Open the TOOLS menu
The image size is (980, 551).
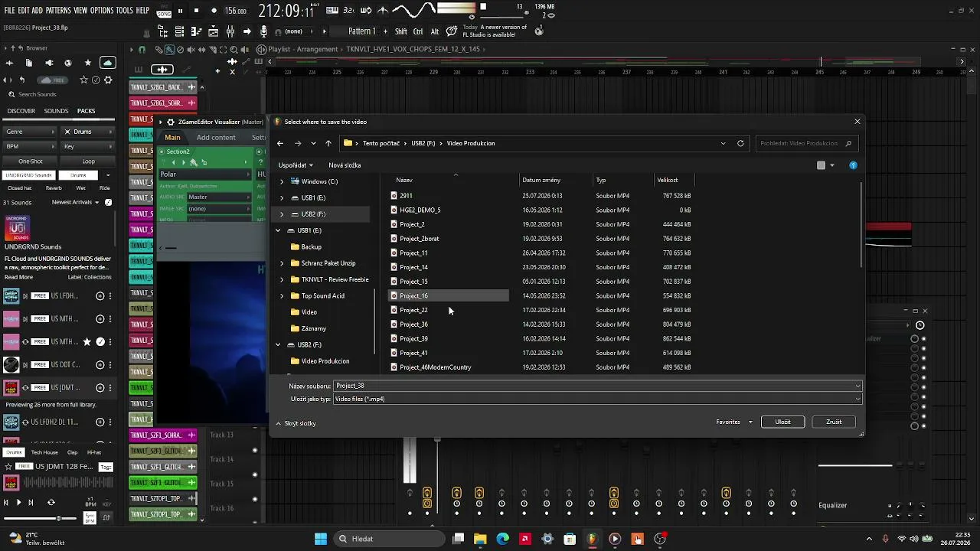(124, 11)
